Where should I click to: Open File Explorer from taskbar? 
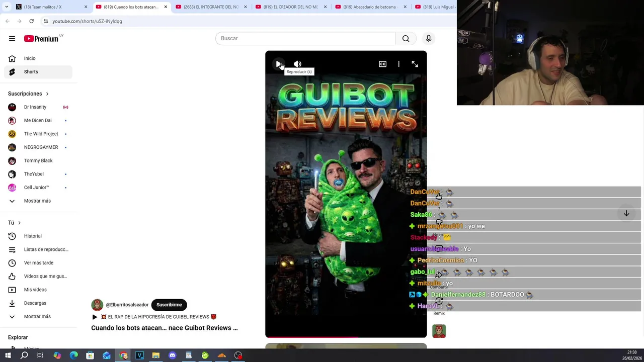click(155, 355)
